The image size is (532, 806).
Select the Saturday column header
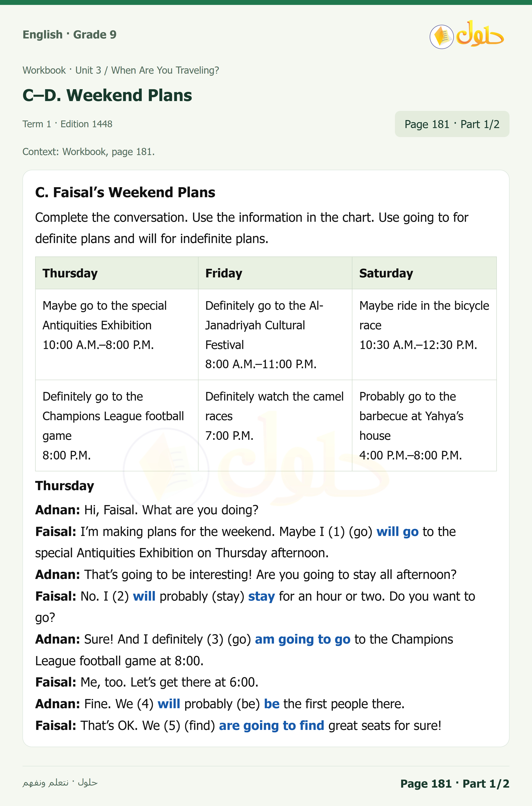(x=424, y=273)
